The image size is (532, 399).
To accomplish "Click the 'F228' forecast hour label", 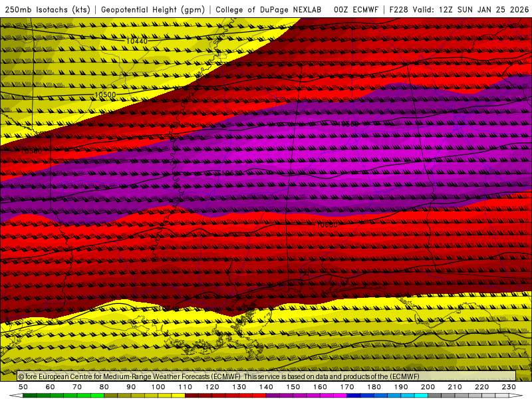I will (400, 10).
